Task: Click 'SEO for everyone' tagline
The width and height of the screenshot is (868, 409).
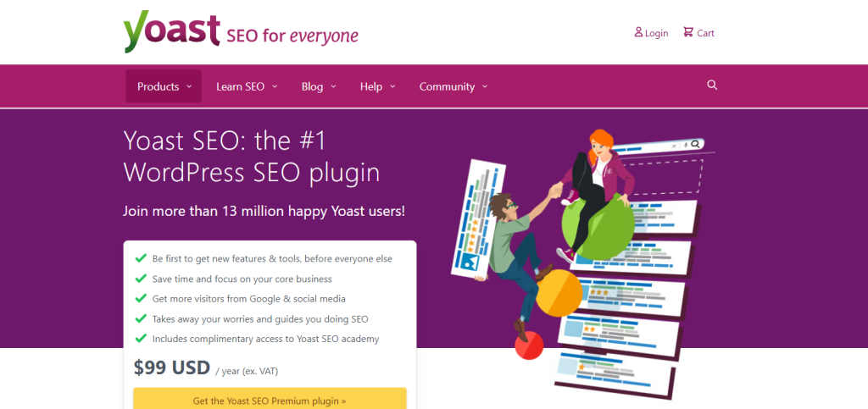Action: pyautogui.click(x=292, y=36)
